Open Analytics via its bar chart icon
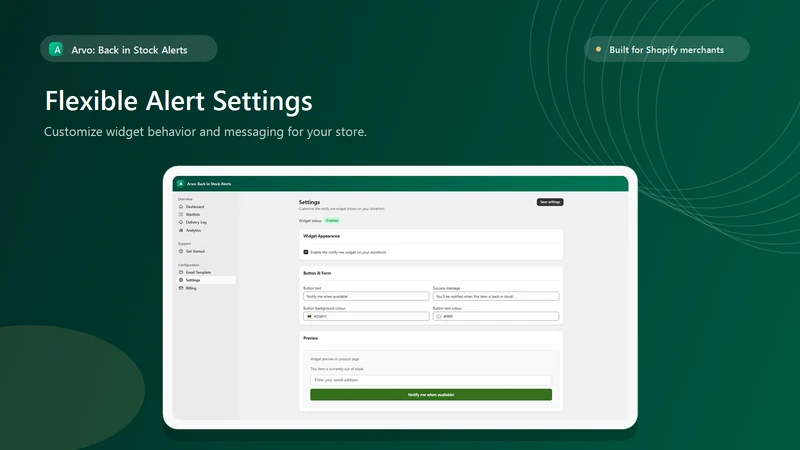This screenshot has height=450, width=800. click(x=181, y=230)
